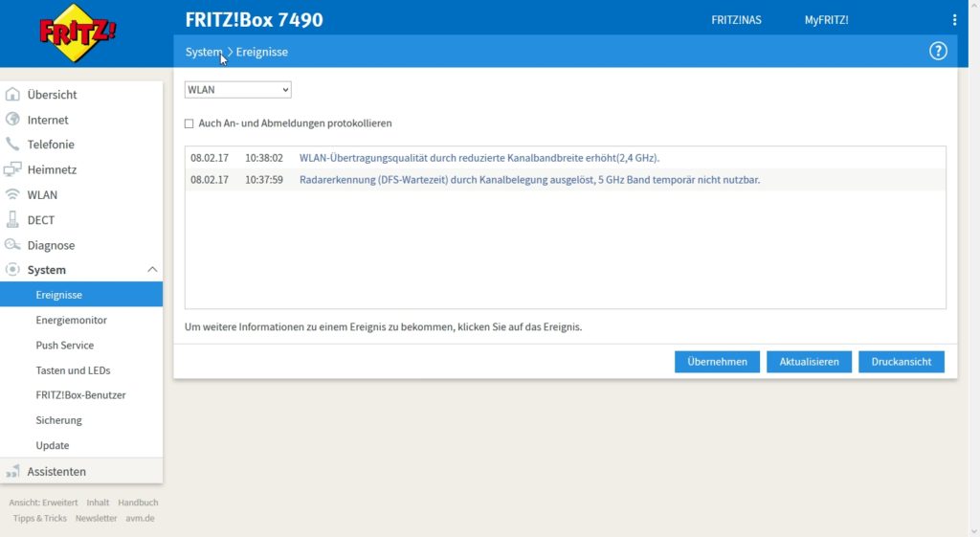
Task: Click the Internet globe icon
Action: point(12,120)
